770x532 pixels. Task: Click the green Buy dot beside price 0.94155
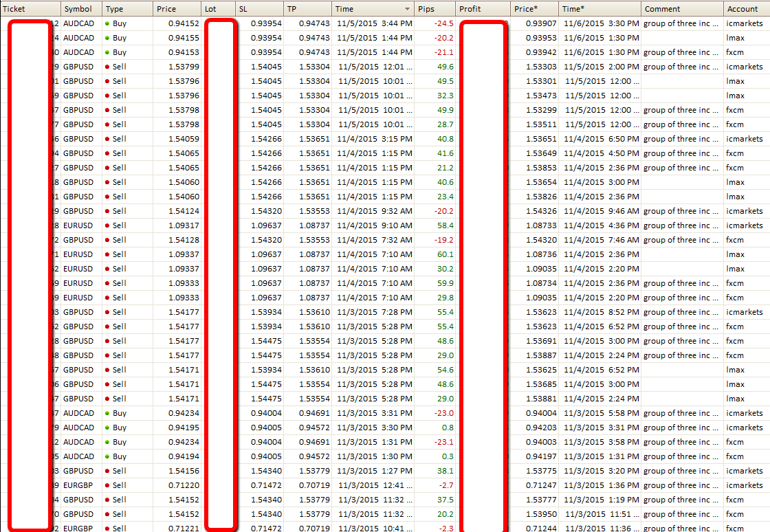pos(107,38)
